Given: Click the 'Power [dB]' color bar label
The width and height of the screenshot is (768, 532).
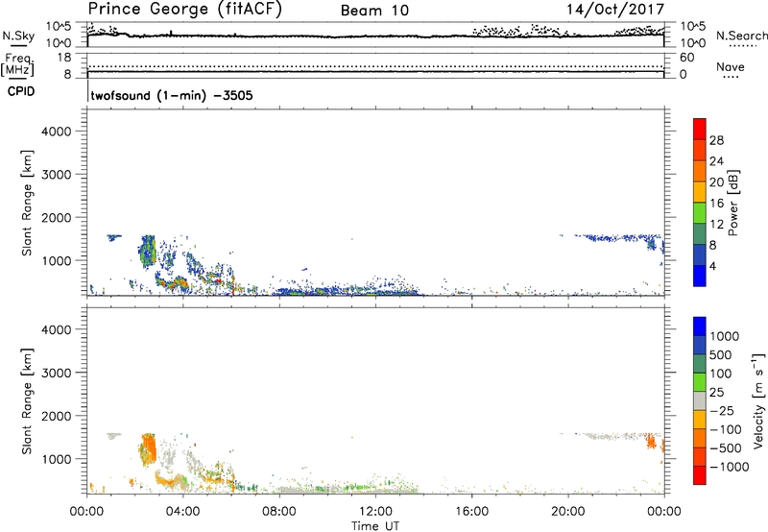Looking at the screenshot, I should click(x=732, y=203).
